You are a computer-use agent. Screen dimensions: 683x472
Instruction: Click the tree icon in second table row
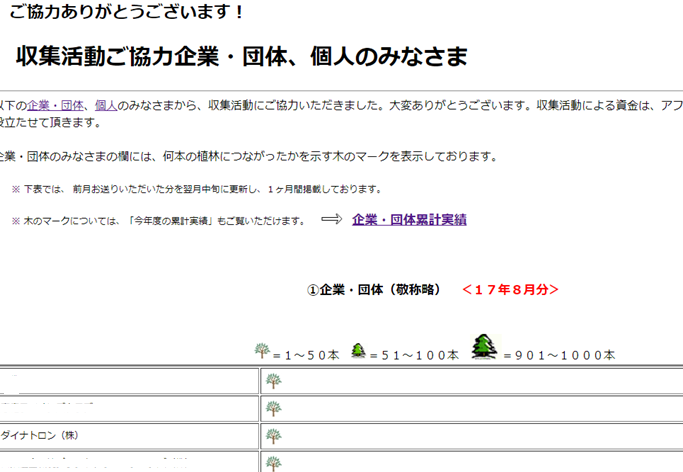(273, 408)
